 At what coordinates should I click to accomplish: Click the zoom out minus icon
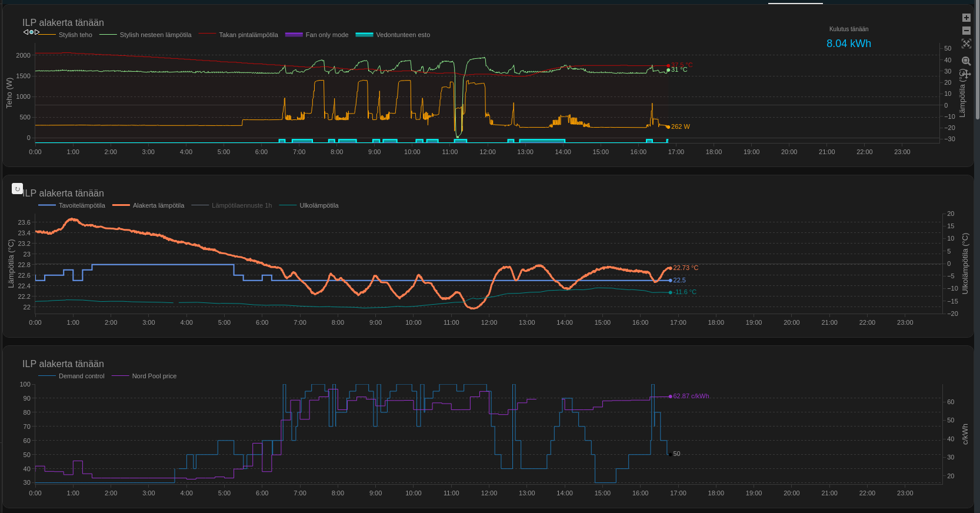[x=966, y=31]
